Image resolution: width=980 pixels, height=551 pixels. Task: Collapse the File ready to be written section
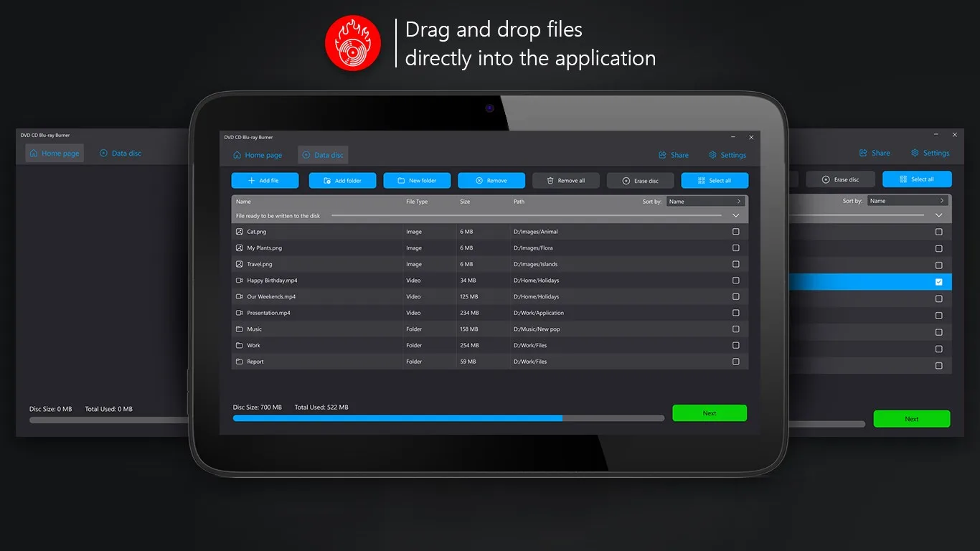[x=735, y=215]
